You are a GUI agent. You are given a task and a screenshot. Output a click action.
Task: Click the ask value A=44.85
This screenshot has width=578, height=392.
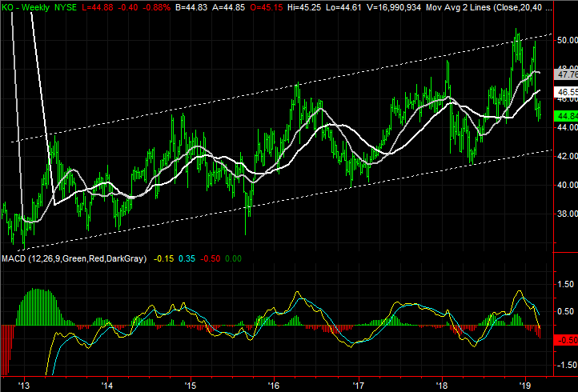click(228, 7)
